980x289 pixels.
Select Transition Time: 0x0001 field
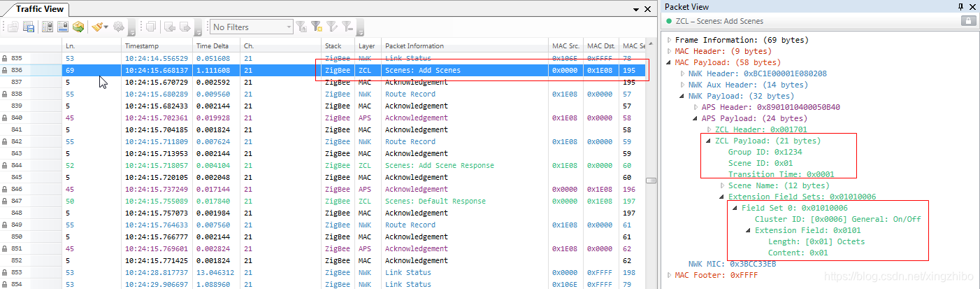coord(781,174)
